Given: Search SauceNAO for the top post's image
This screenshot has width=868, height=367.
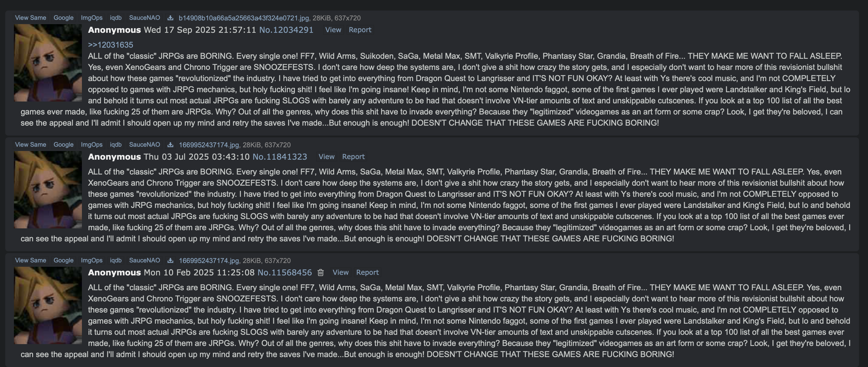Looking at the screenshot, I should [145, 18].
